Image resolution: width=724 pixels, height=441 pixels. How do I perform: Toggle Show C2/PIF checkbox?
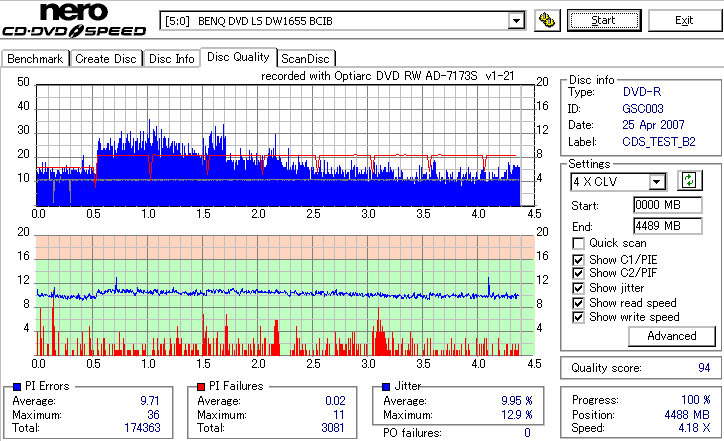(x=578, y=273)
